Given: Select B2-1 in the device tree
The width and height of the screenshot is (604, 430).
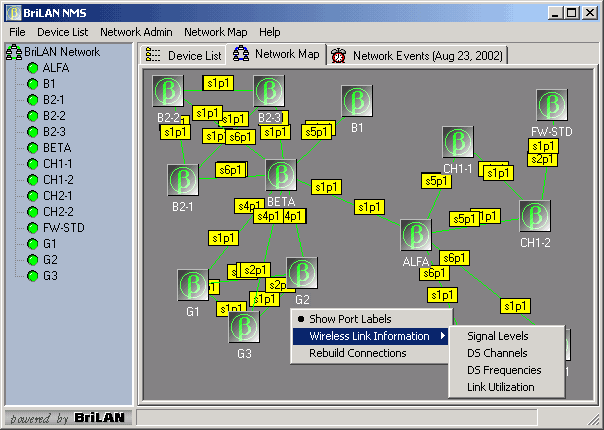Looking at the screenshot, I should (x=54, y=100).
